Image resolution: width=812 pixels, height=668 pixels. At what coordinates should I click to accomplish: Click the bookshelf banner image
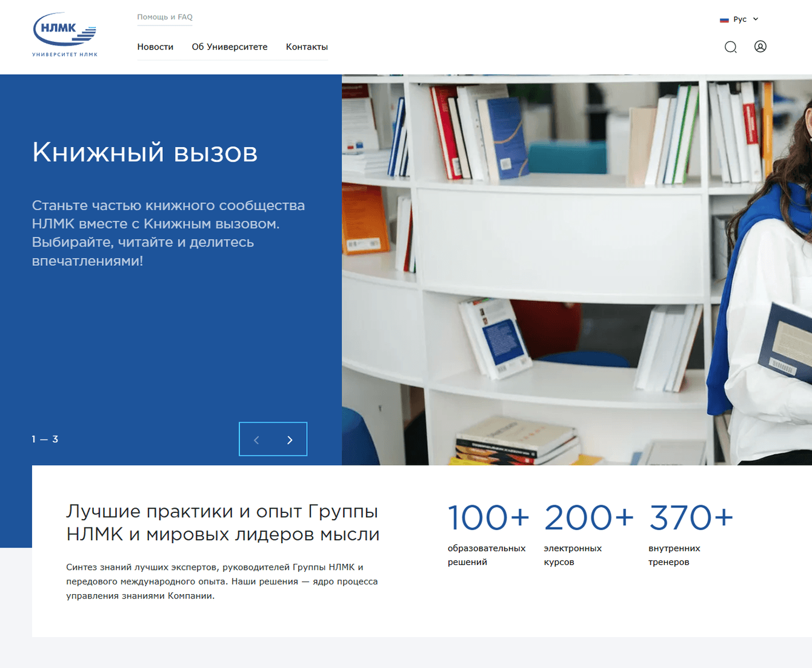[x=577, y=270]
